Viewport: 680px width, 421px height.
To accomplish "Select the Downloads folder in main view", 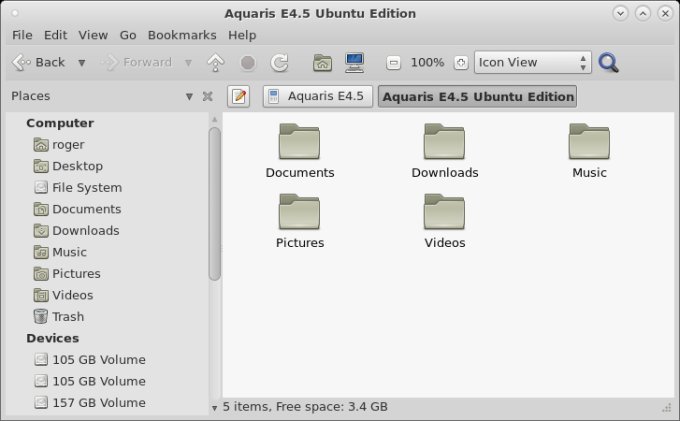I will click(445, 152).
